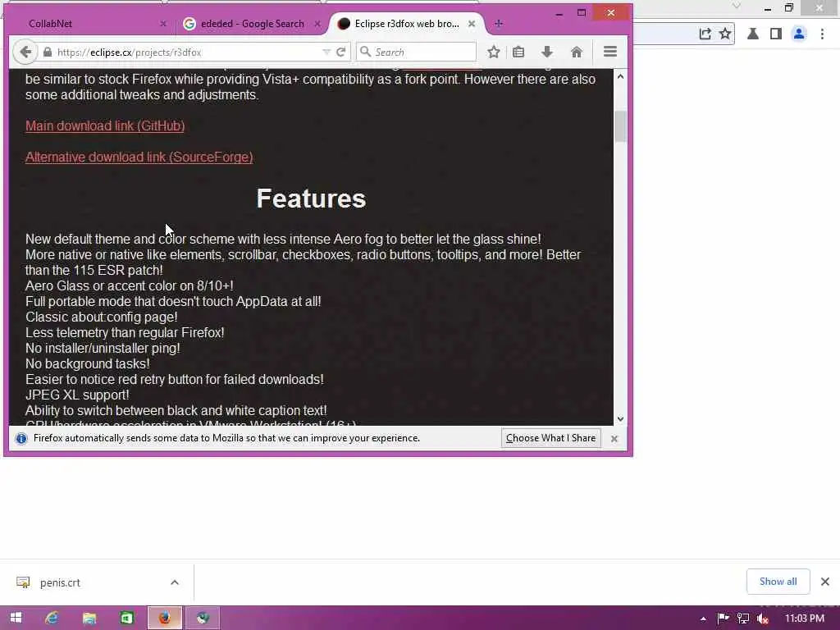Image resolution: width=840 pixels, height=630 pixels.
Task: Open the Firefox downloads arrow
Action: [547, 52]
